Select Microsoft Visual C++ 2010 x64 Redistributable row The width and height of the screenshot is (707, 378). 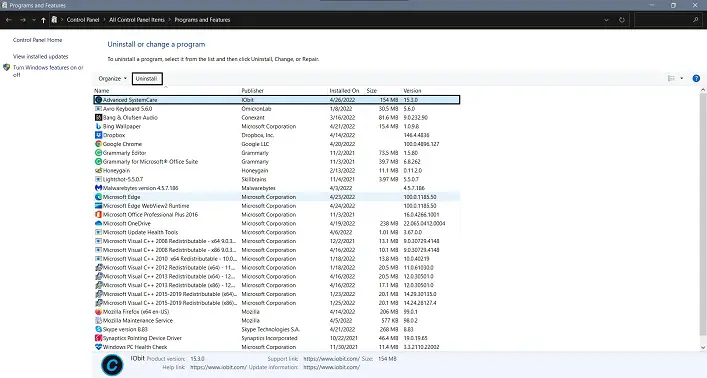(x=276, y=259)
